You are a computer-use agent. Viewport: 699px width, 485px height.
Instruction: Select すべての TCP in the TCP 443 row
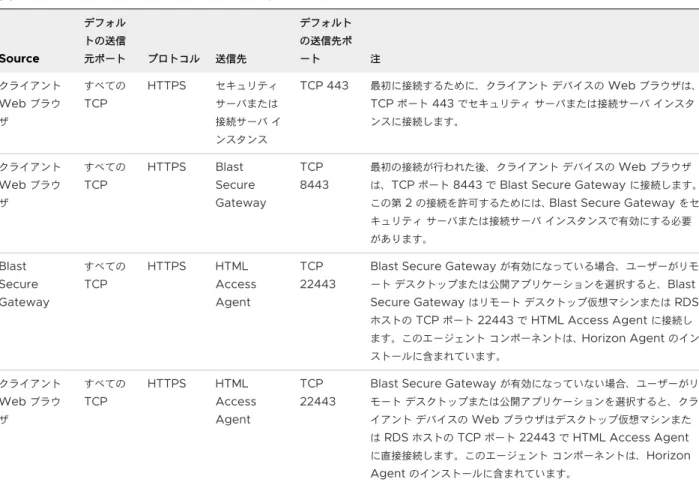105,95
